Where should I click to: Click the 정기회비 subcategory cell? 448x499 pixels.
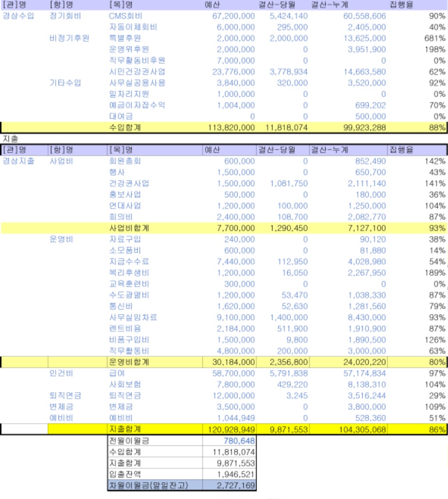click(65, 16)
